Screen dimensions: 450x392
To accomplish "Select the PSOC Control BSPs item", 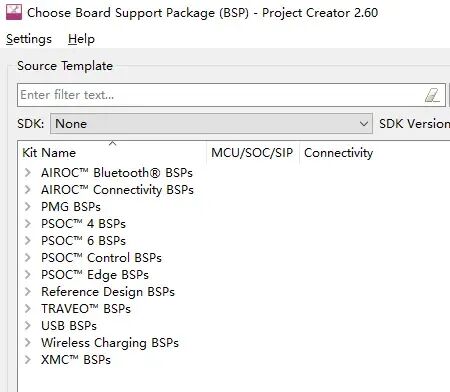I will pyautogui.click(x=101, y=258).
